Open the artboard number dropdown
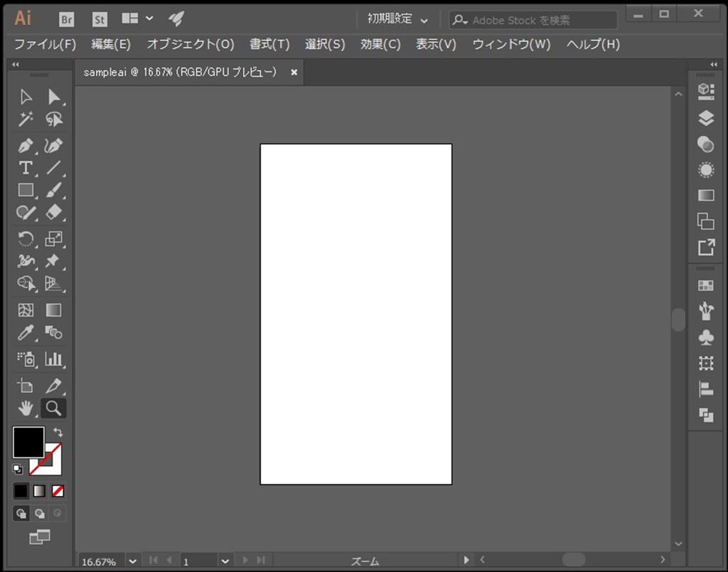 225,561
